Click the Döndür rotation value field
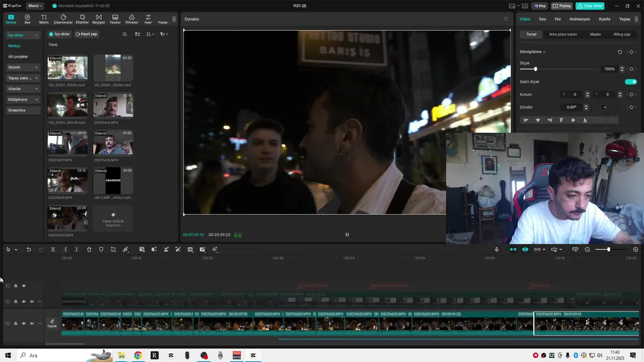644x362 pixels. click(x=571, y=107)
